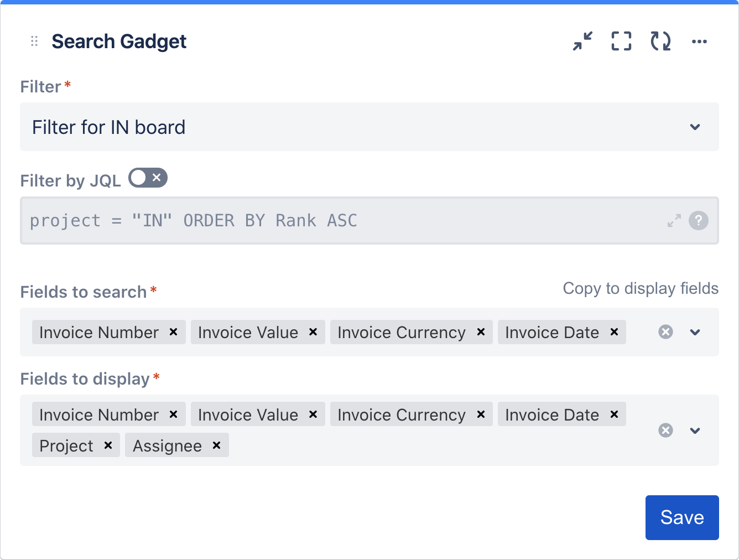This screenshot has width=739, height=560.
Task: Expand the JQL query editor
Action: (x=674, y=221)
